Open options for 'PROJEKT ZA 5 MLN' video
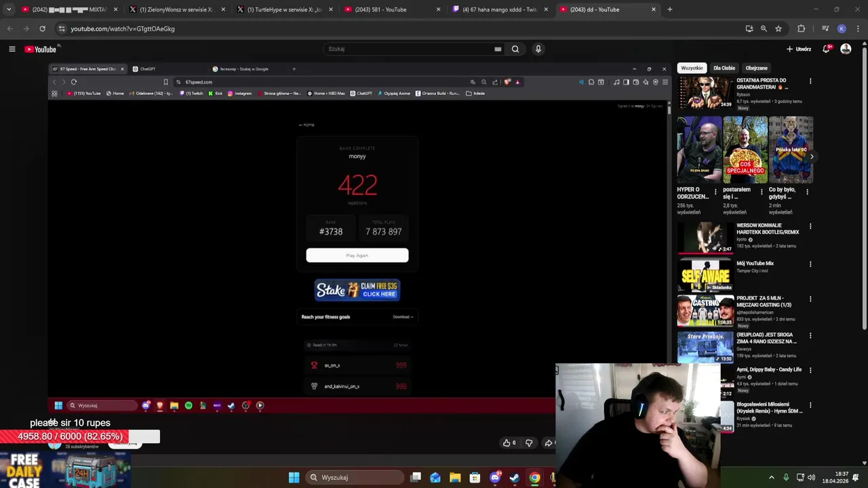 pyautogui.click(x=810, y=299)
